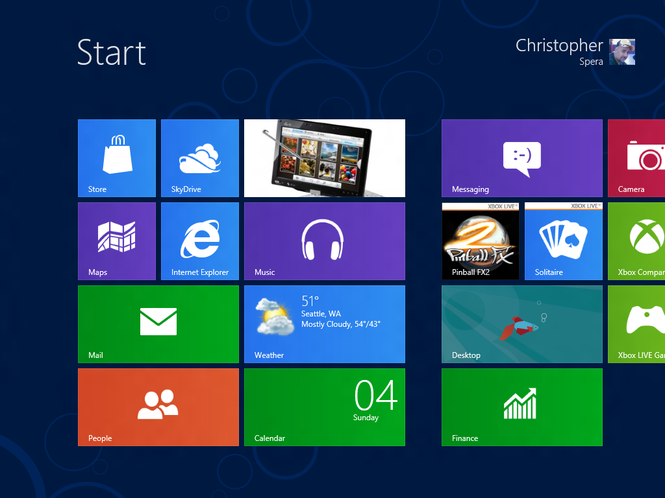
Task: Click the Spera last name text
Action: [591, 62]
